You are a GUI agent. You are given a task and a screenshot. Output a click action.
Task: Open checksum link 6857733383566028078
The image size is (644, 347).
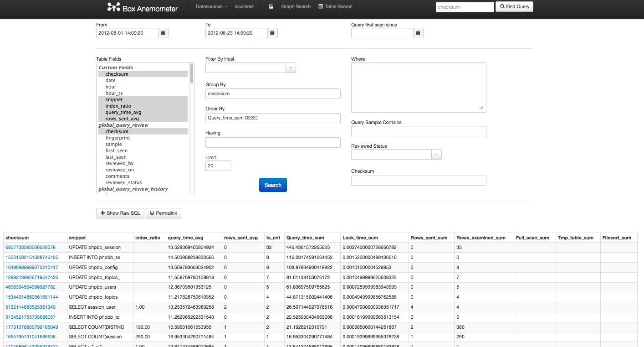(31, 247)
